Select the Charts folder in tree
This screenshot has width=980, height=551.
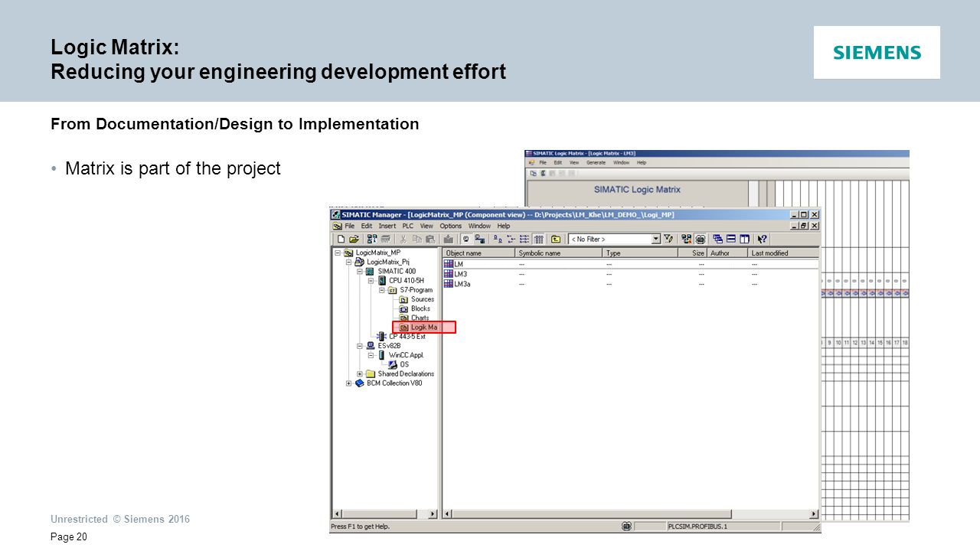coord(414,318)
